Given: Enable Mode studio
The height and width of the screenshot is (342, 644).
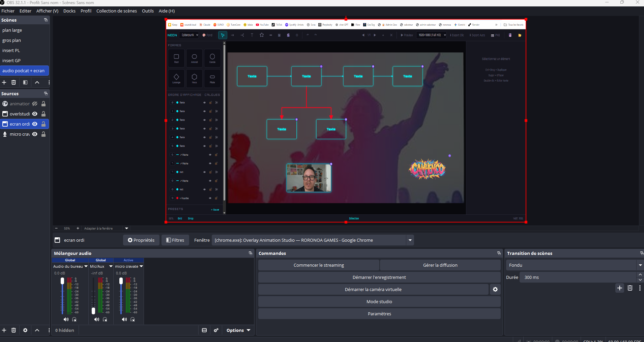Looking at the screenshot, I should (x=379, y=301).
